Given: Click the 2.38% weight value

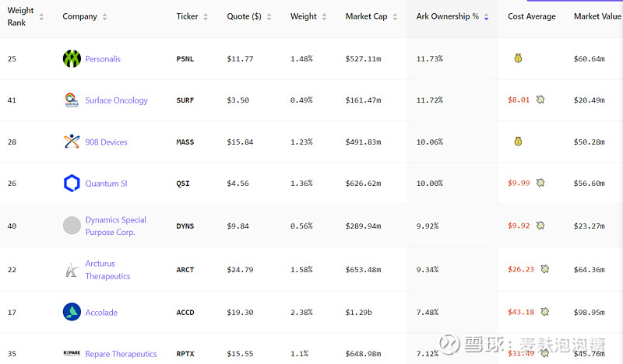Looking at the screenshot, I should (301, 313).
